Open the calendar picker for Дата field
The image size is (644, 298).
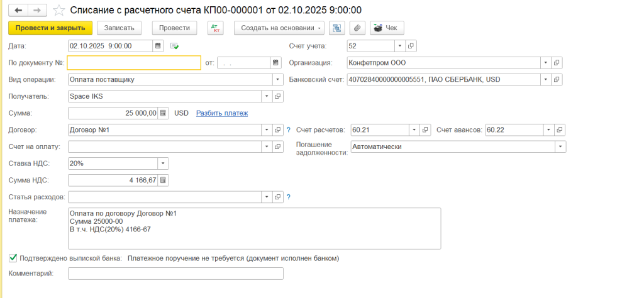pos(158,46)
